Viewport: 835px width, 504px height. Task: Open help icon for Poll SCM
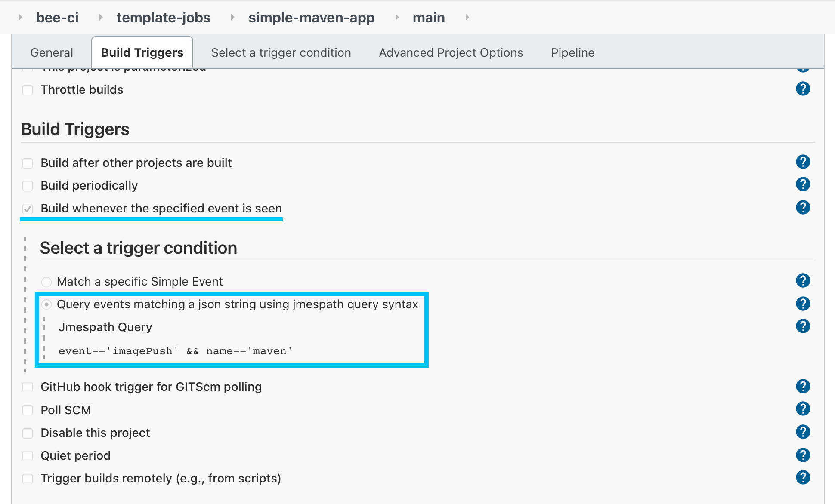click(x=803, y=409)
